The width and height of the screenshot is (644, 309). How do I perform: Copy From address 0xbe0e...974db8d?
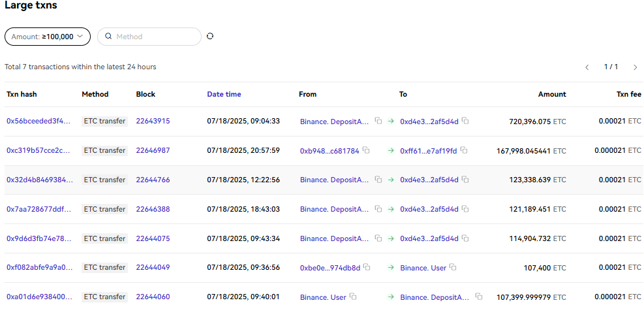point(367,267)
